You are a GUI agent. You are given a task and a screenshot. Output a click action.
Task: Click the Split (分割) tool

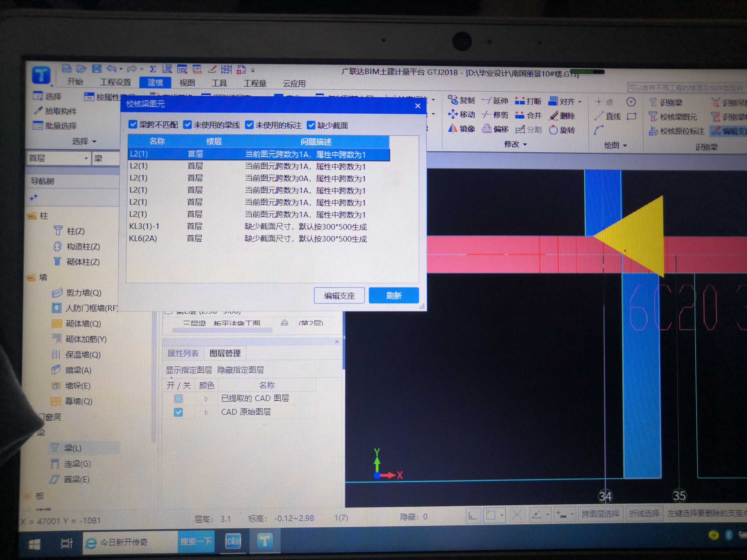tap(528, 130)
